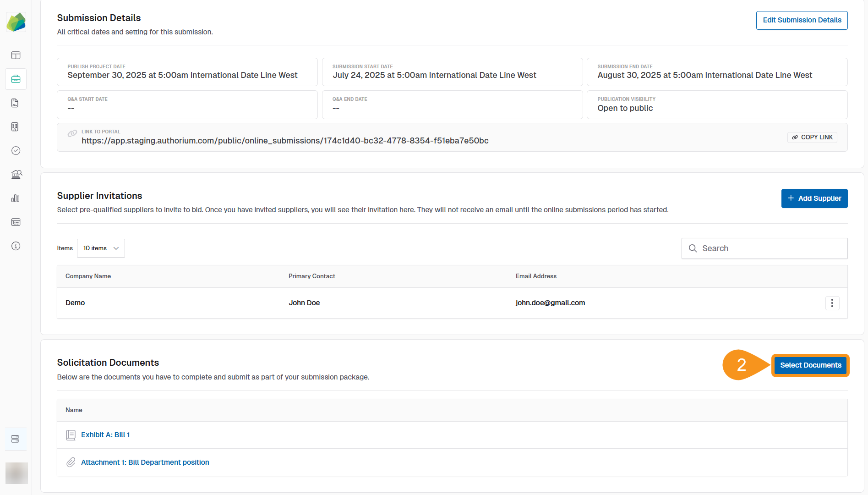Open the documents section from sidebar

pos(16,103)
